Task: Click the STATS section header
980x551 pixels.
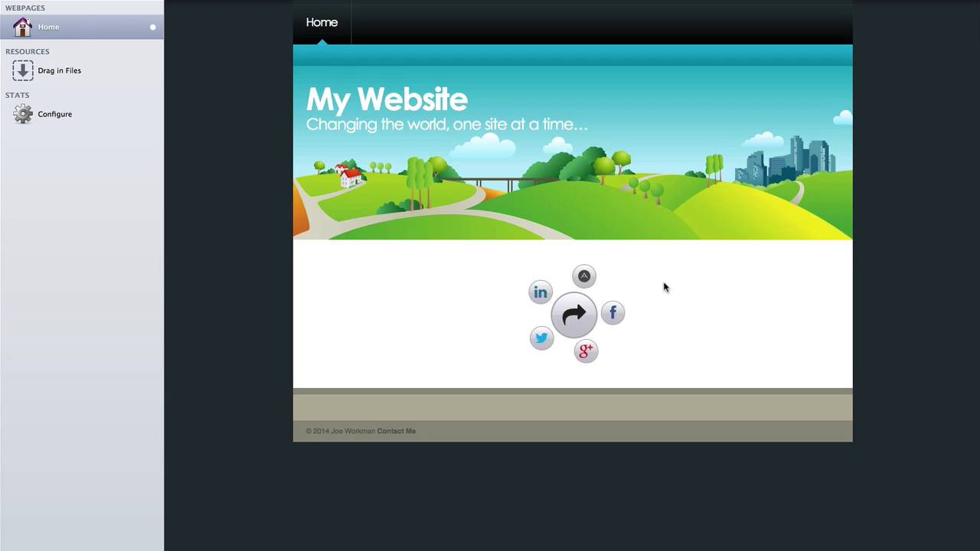Action: (17, 95)
